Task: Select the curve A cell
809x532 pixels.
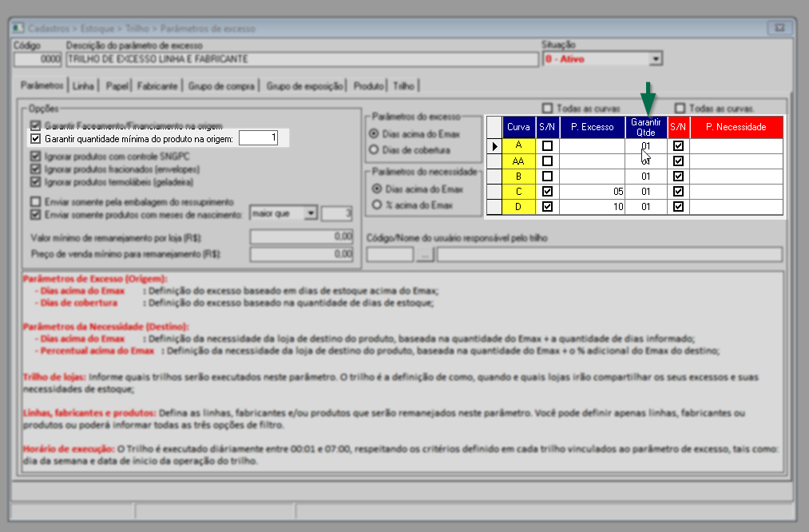Action: 518,146
